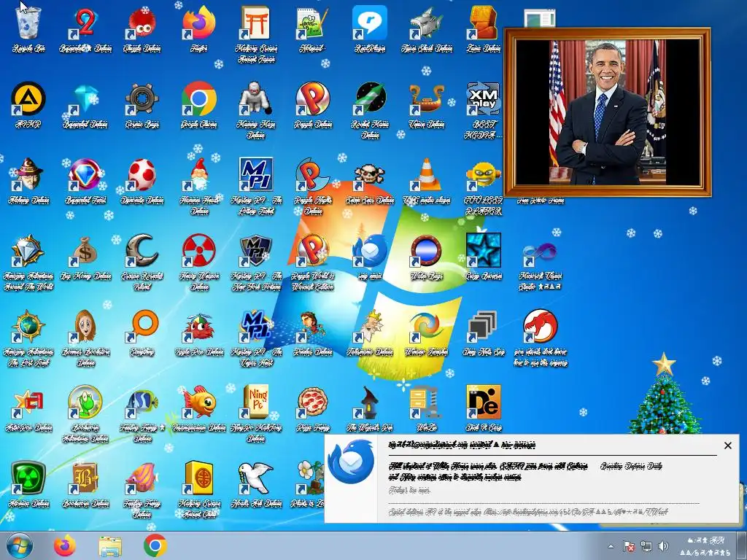Open the blue star tile icon

[x=484, y=250]
